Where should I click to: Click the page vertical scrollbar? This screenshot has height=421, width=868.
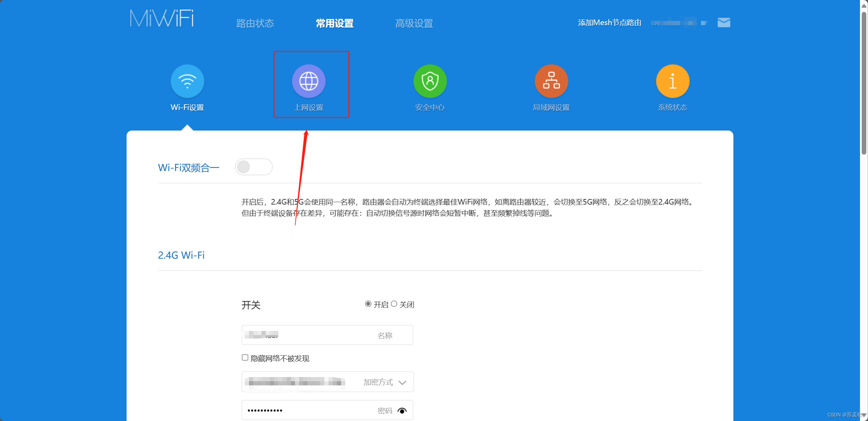click(864, 84)
